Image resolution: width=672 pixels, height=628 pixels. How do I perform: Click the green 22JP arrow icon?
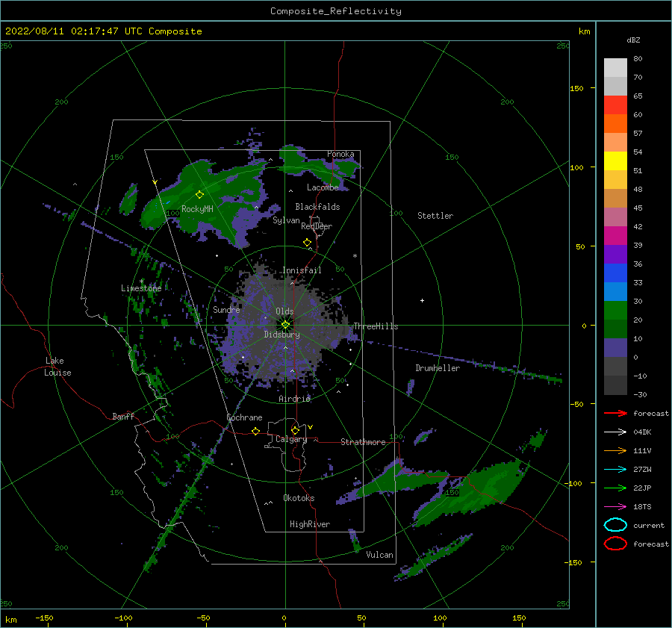point(615,488)
